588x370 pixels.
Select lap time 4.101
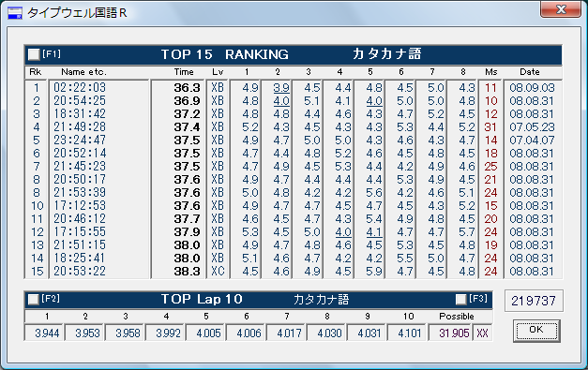(x=410, y=333)
